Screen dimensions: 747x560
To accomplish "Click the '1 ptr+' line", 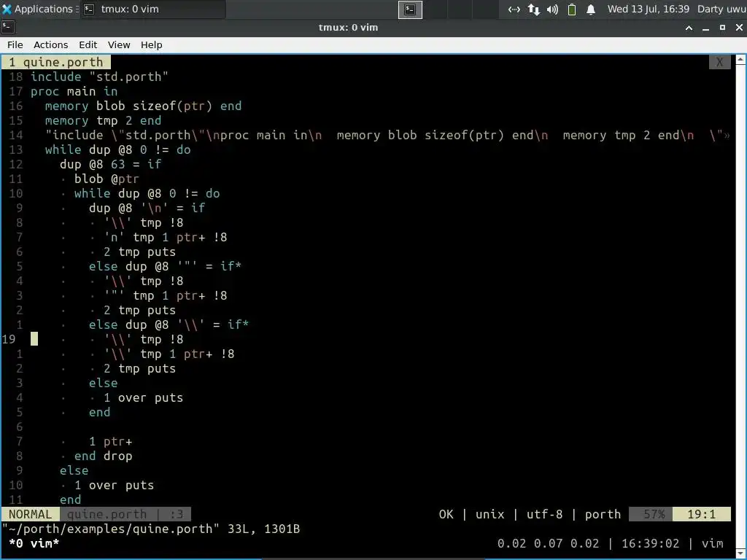I will tap(111, 441).
